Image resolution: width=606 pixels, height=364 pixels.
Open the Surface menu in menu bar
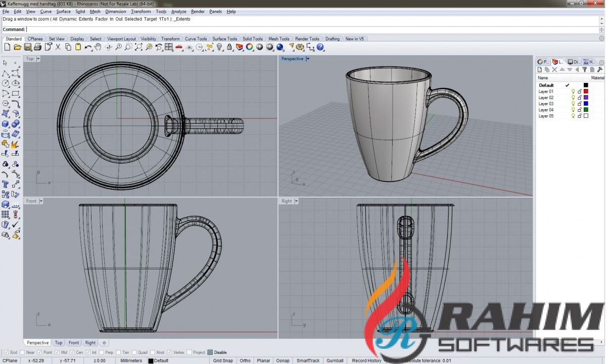(x=63, y=11)
